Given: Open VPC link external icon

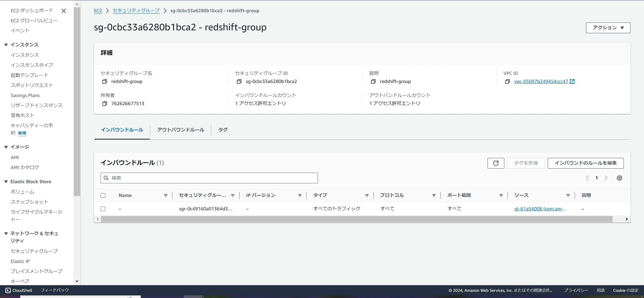Looking at the screenshot, I should 572,81.
